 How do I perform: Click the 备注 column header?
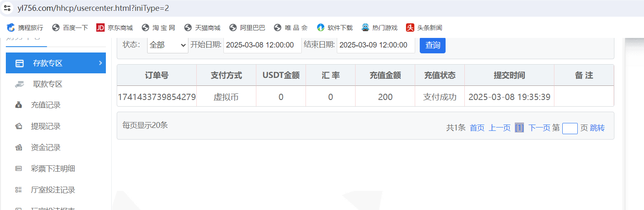(584, 75)
